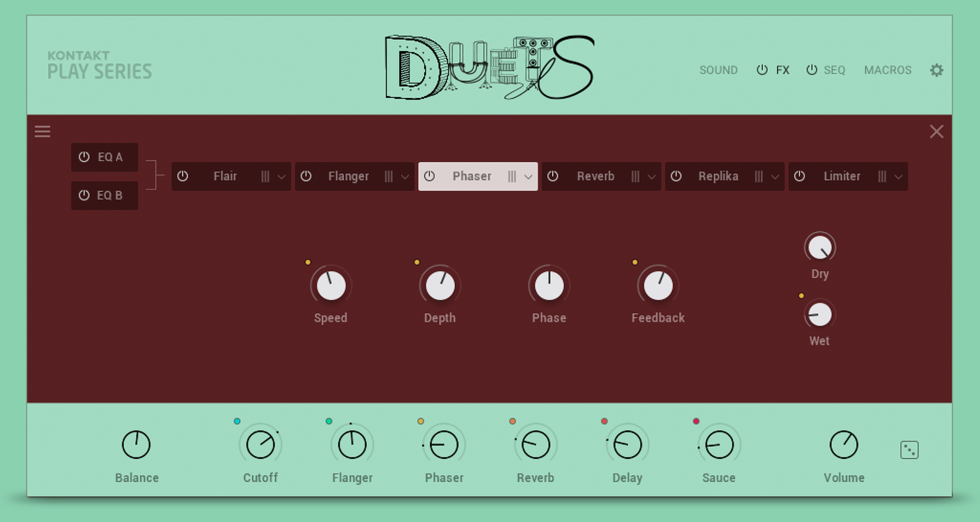Toggle the SEQ section power button
980x522 pixels.
point(812,70)
